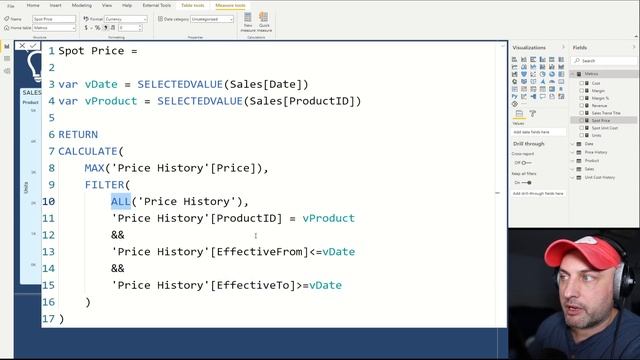Switch to Model view in left sidebar

coord(7,71)
